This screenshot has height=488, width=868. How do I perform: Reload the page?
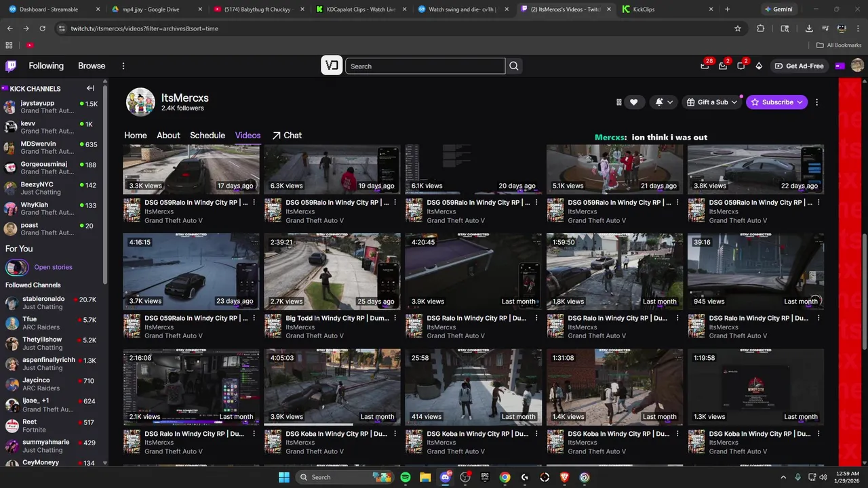pyautogui.click(x=42, y=28)
